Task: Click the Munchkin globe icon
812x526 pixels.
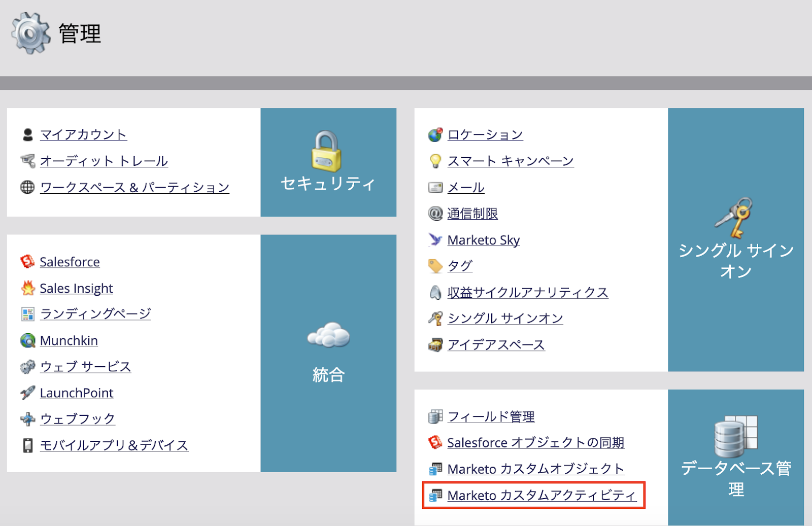Action: (x=27, y=340)
